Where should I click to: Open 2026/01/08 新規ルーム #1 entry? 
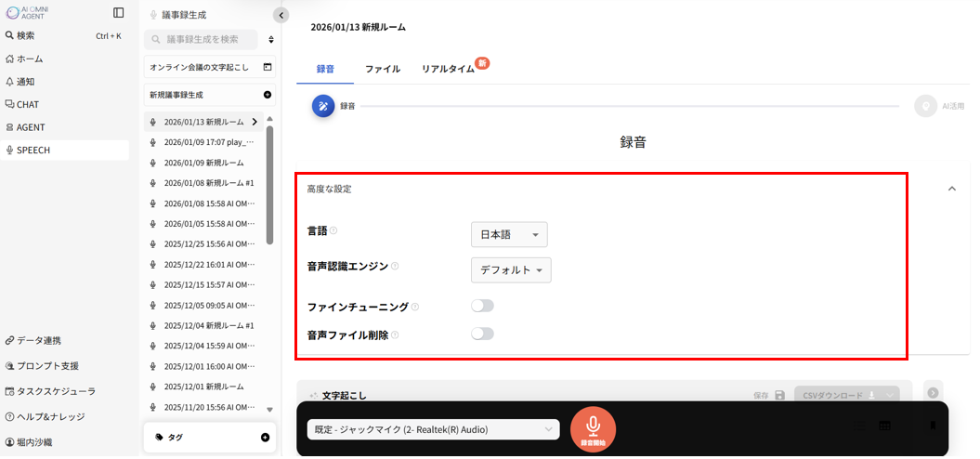point(203,183)
